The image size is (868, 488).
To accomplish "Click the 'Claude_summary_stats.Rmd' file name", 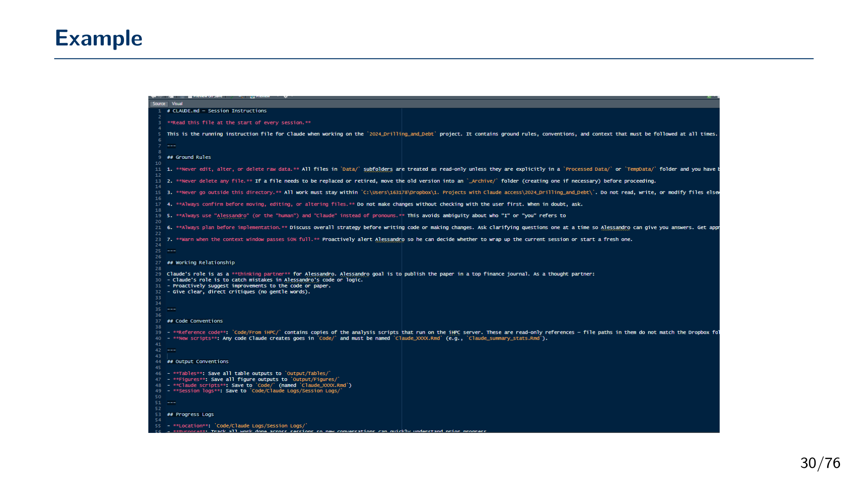I will pos(504,339).
